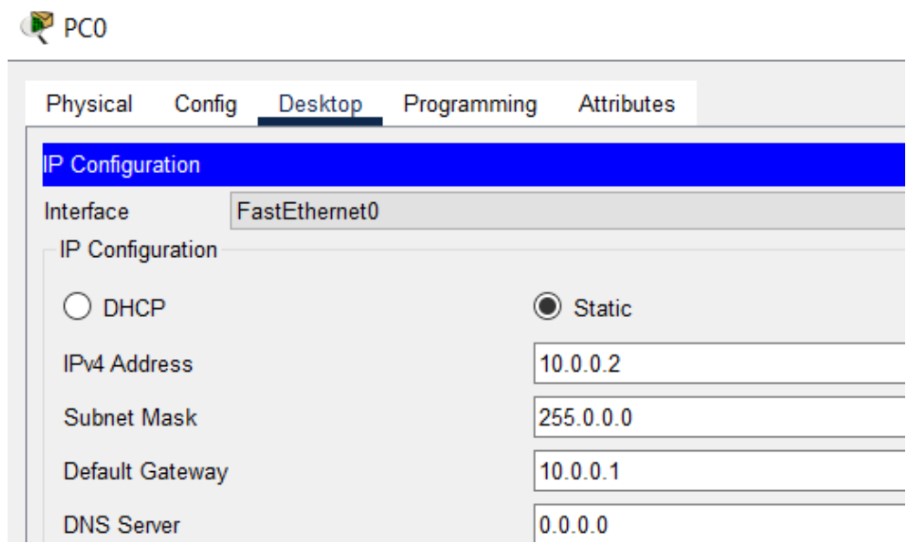This screenshot has width=915, height=557.
Task: Click the Packet Tracer PC0 window icon
Action: 37,27
